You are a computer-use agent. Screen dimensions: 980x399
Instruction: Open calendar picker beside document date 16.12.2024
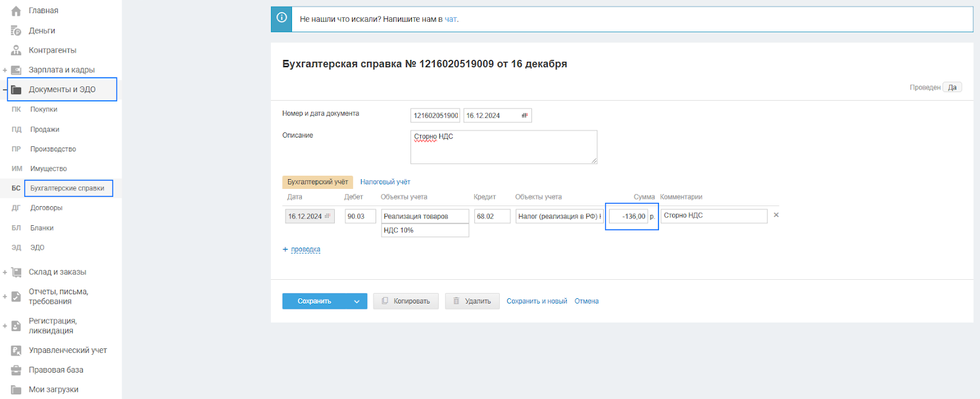tap(525, 115)
